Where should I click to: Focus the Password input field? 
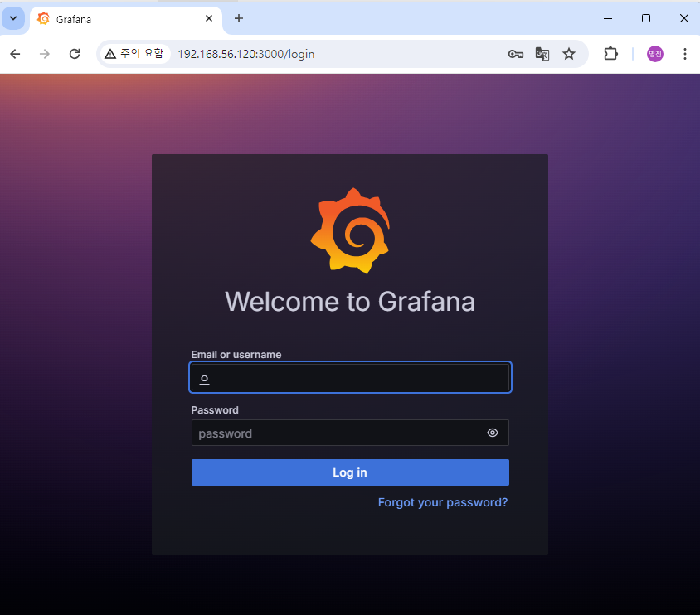(350, 433)
